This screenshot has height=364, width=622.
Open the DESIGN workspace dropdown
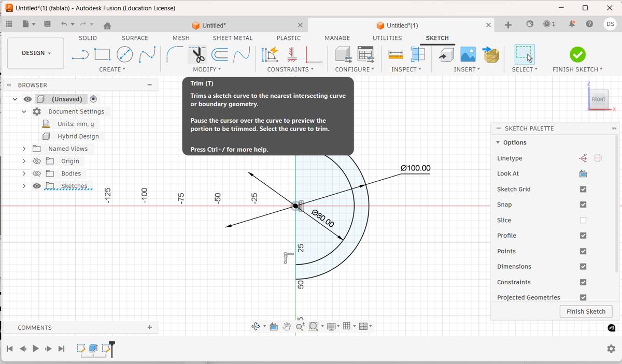pyautogui.click(x=35, y=53)
